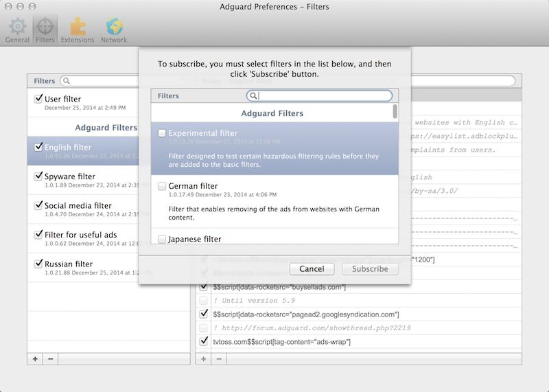Tick the Japanese filter checkbox
Image resolution: width=549 pixels, height=392 pixels.
(162, 239)
